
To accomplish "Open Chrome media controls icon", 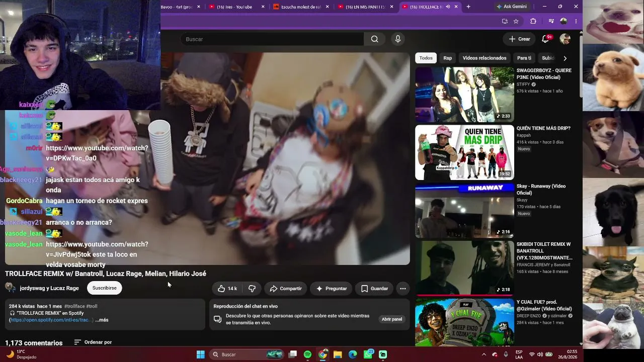I will click(x=551, y=21).
